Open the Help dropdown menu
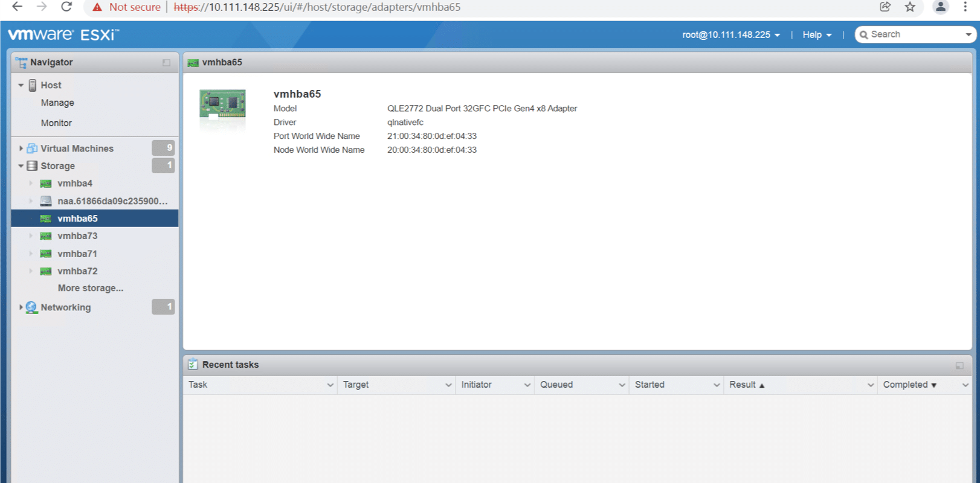 pos(817,35)
